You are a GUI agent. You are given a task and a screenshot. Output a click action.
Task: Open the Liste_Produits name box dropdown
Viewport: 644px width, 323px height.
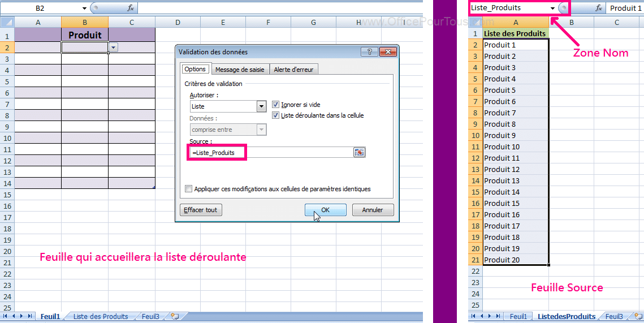click(552, 8)
